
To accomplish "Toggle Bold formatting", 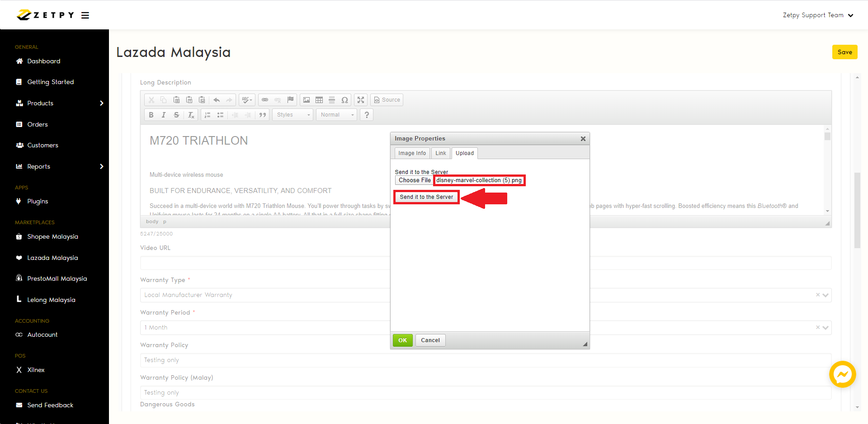I will [x=151, y=115].
